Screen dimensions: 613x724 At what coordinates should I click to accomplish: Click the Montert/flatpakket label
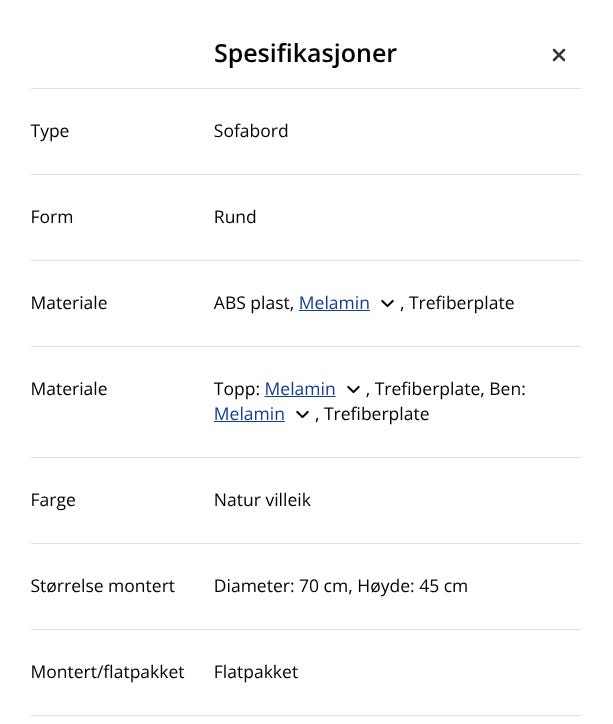pos(107,672)
